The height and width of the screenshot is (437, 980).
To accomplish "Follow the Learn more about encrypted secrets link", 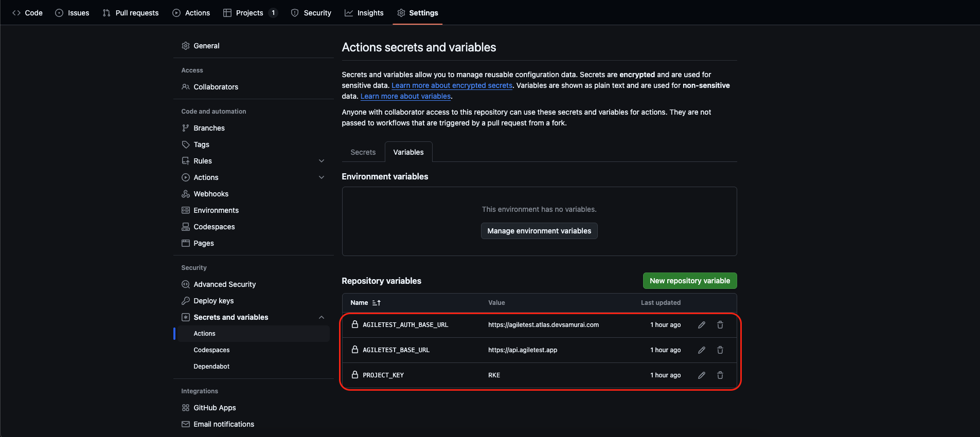I will [452, 85].
